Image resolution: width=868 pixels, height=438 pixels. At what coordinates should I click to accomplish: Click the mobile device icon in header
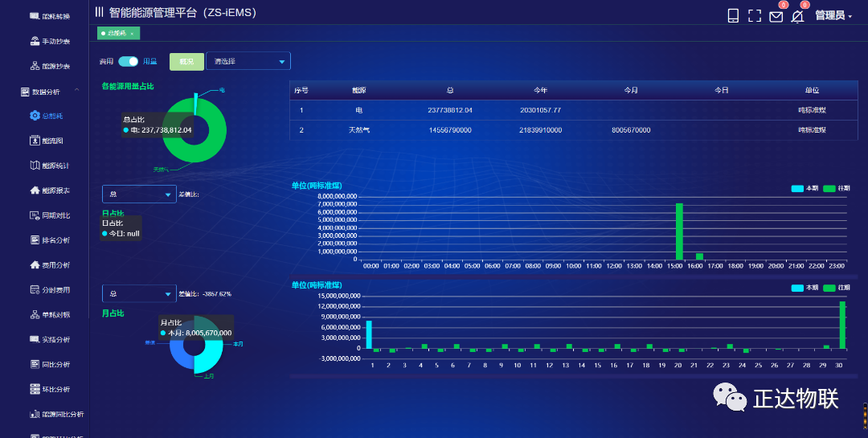pos(733,15)
